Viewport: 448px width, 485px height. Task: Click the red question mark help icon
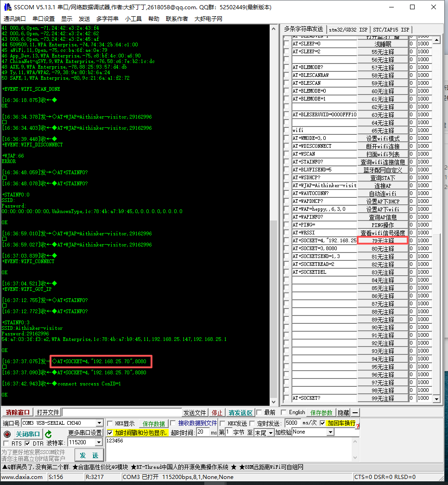357,425
